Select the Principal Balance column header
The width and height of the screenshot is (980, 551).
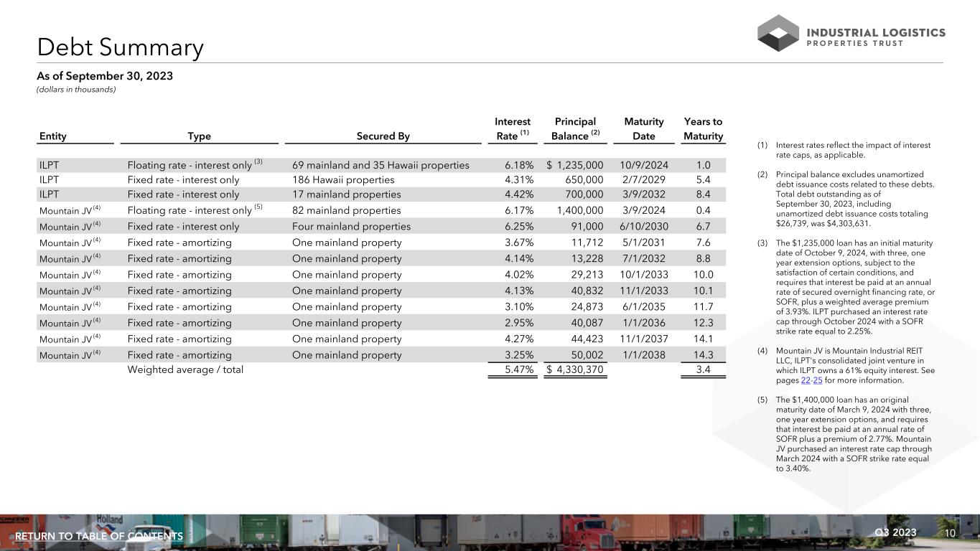tap(576, 129)
